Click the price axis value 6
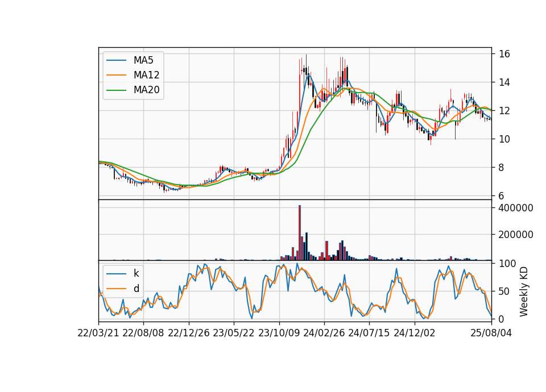 click(x=502, y=196)
